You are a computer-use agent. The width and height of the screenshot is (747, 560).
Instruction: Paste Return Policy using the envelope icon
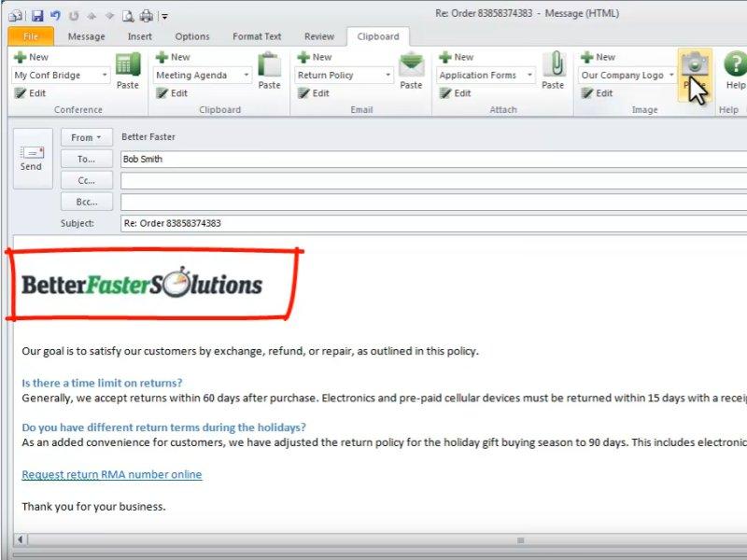point(411,71)
